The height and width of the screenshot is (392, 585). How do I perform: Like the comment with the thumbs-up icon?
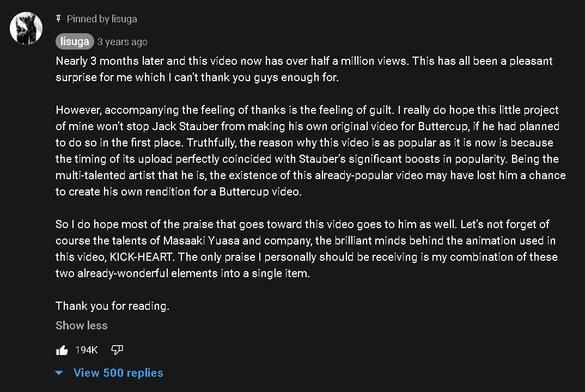[62, 350]
